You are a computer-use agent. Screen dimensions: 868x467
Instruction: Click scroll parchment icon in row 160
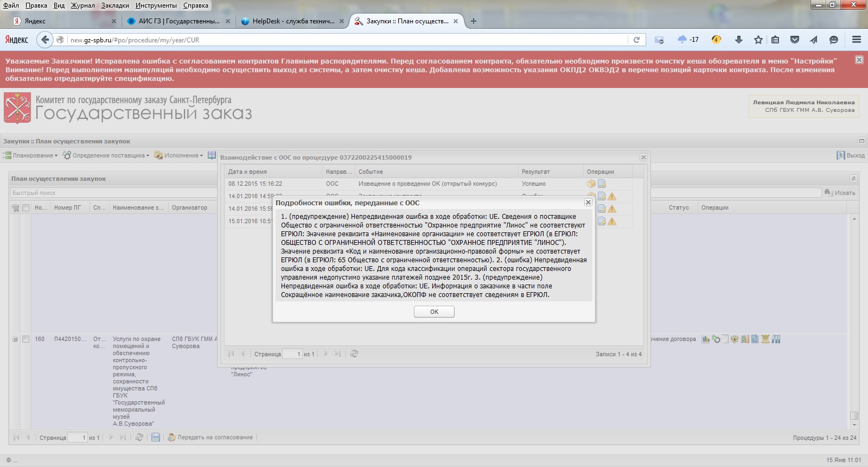coord(765,339)
